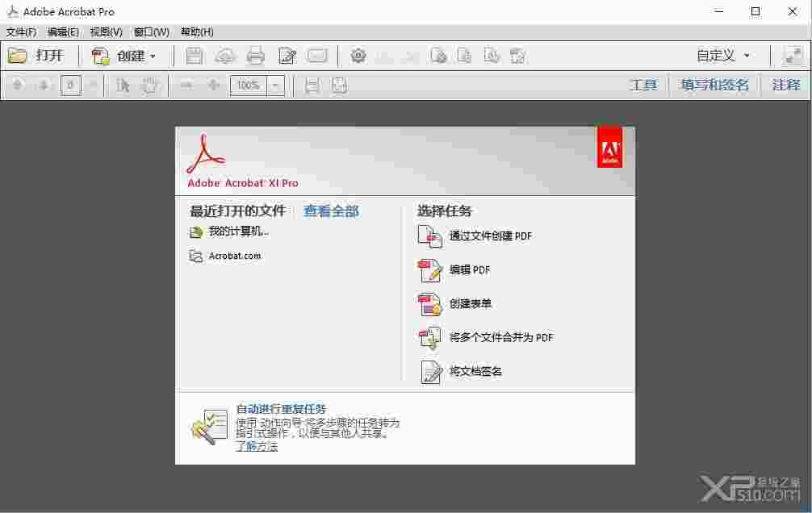Viewport: 812px width, 513px height.
Task: Minimize the Adobe Acrobat Pro window
Action: coord(718,11)
